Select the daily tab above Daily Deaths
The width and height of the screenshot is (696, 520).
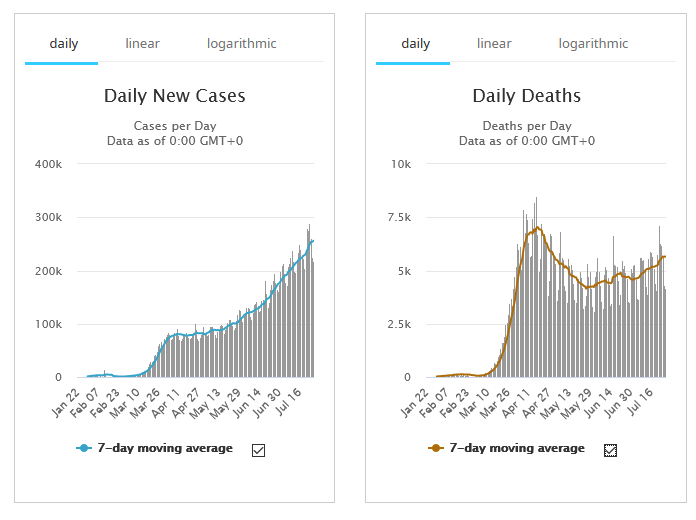pyautogui.click(x=415, y=44)
